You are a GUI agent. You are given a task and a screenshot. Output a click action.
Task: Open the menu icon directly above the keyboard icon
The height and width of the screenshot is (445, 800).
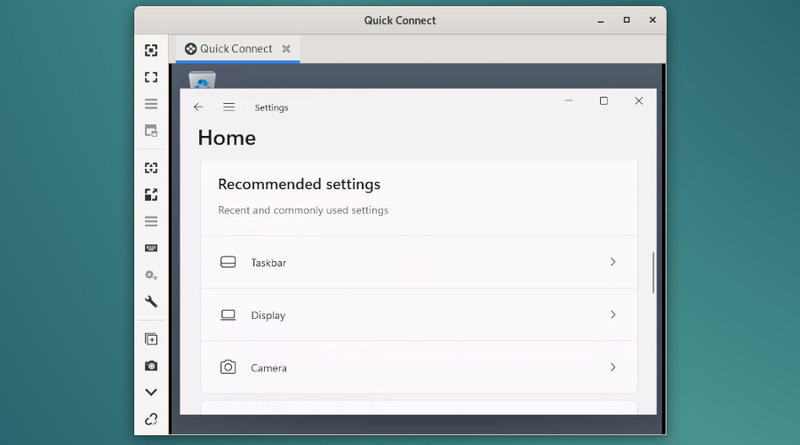[x=151, y=221]
